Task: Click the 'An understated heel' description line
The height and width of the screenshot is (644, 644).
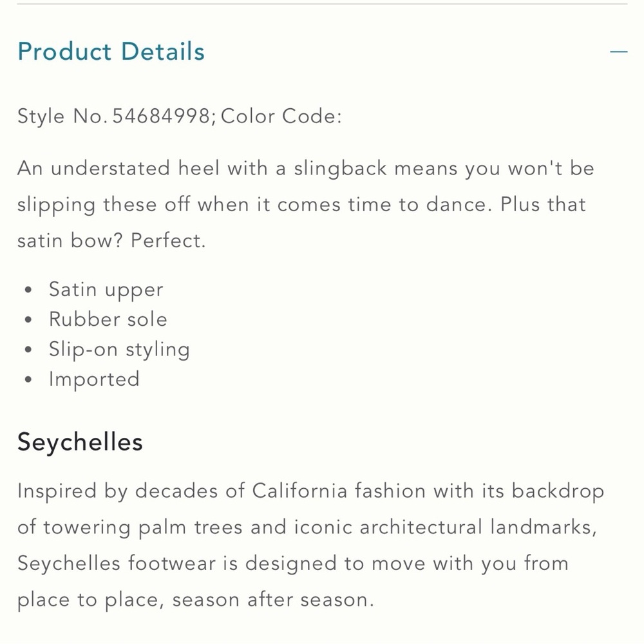Action: point(306,169)
